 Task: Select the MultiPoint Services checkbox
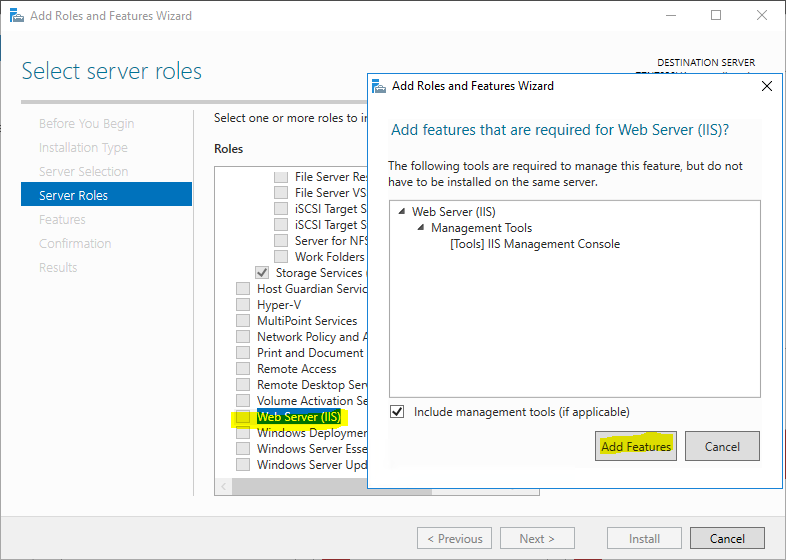243,321
